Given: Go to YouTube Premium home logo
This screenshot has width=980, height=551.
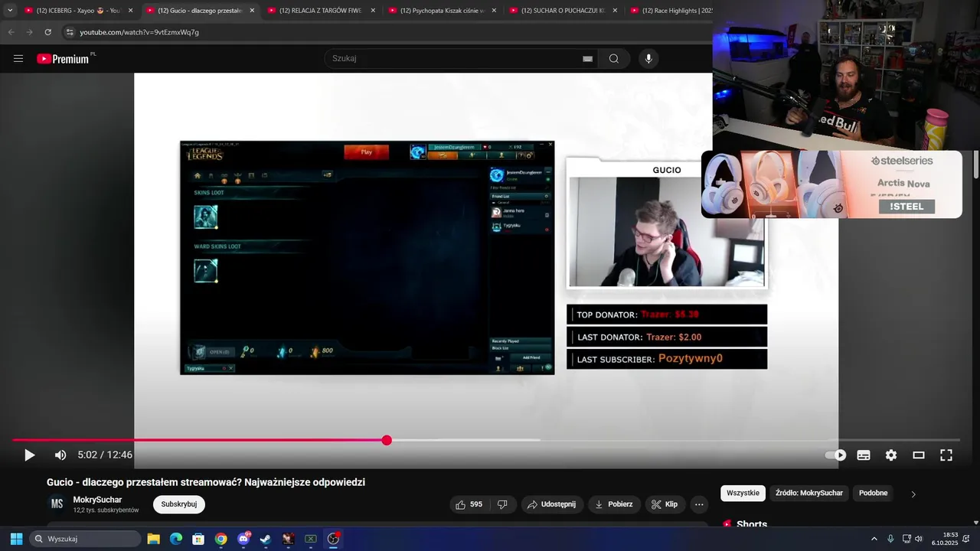Looking at the screenshot, I should point(64,59).
